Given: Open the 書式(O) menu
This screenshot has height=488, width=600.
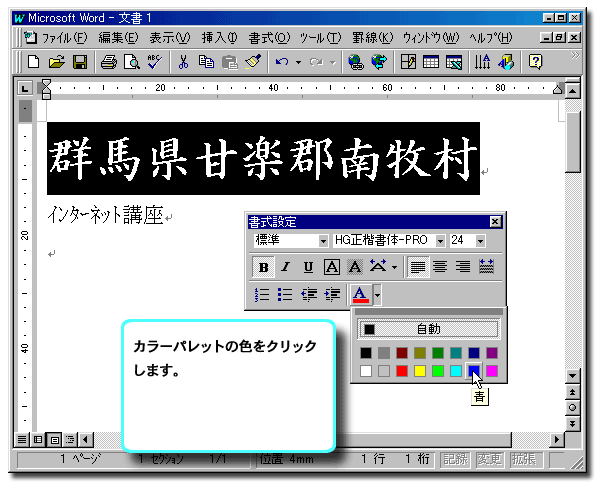Looking at the screenshot, I should (x=269, y=38).
